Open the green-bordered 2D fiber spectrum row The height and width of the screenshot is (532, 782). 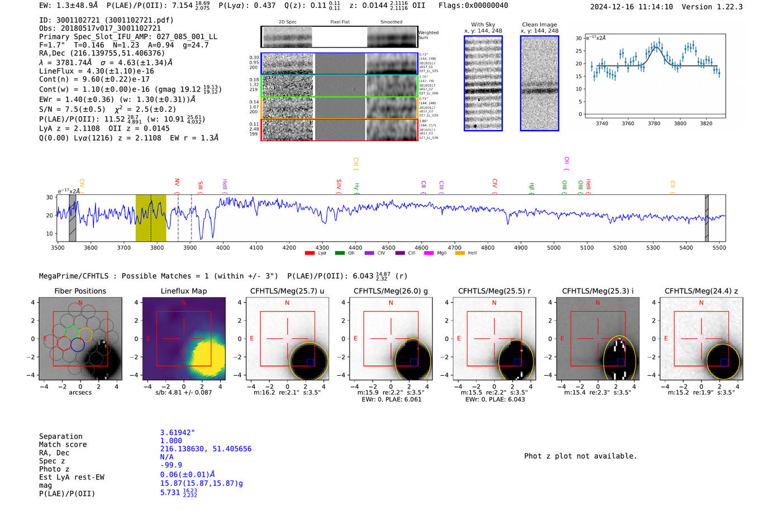click(x=339, y=86)
